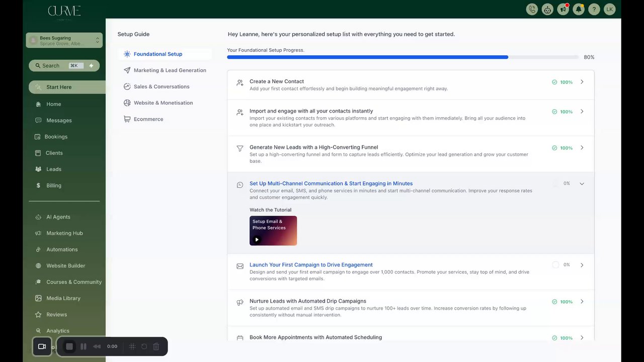Open the LK user profile avatar
The width and height of the screenshot is (644, 362).
coord(609,9)
